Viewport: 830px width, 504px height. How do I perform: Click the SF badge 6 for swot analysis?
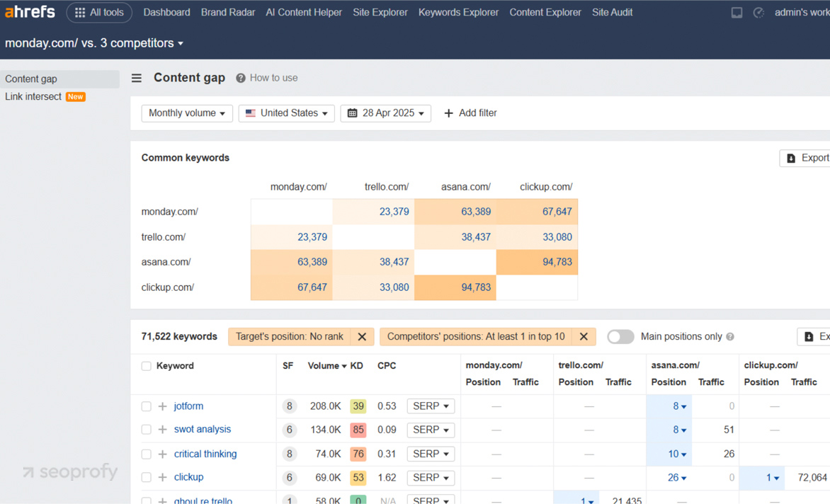[x=289, y=430]
